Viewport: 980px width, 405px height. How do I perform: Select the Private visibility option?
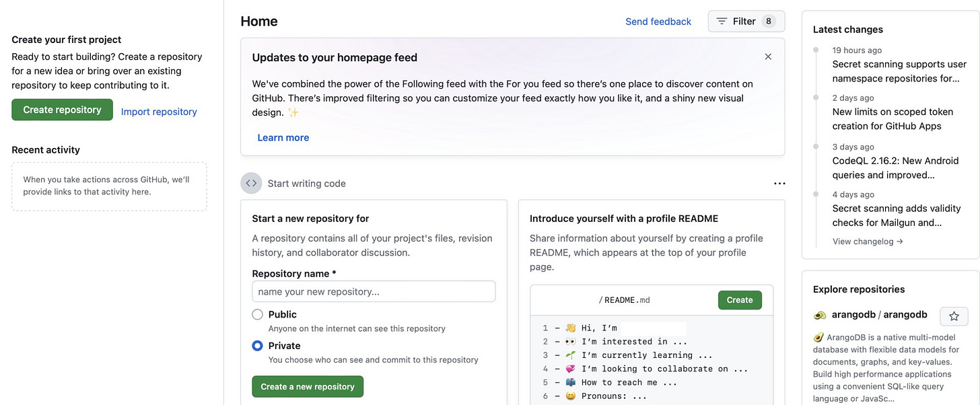pyautogui.click(x=257, y=346)
